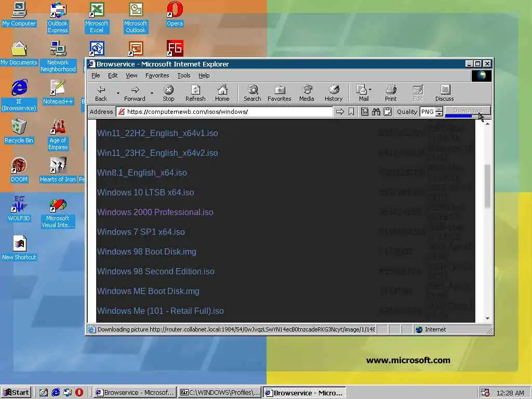Screen dimensions: 532x399
Task: Click the Forward toolbar button
Action: click(135, 94)
